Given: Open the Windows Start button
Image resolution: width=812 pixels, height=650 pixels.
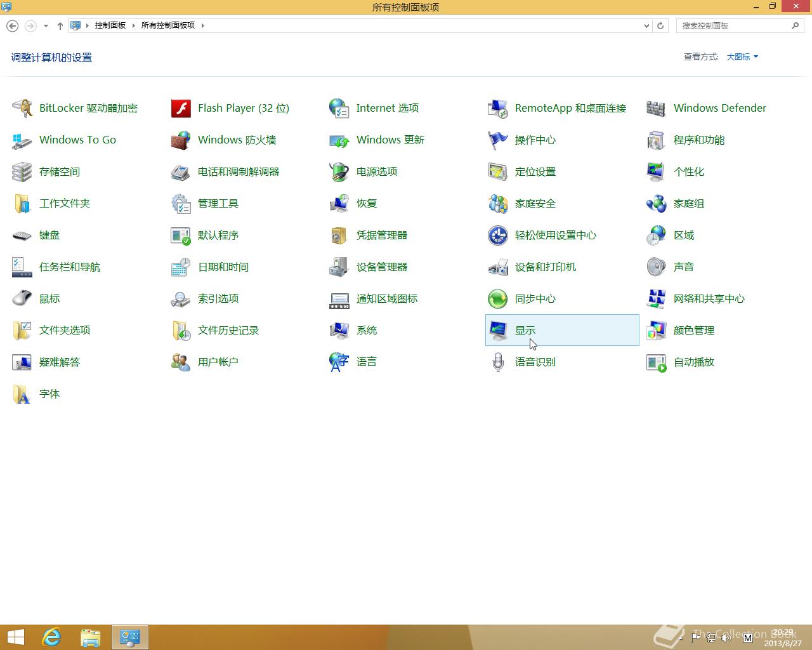Looking at the screenshot, I should [x=16, y=637].
